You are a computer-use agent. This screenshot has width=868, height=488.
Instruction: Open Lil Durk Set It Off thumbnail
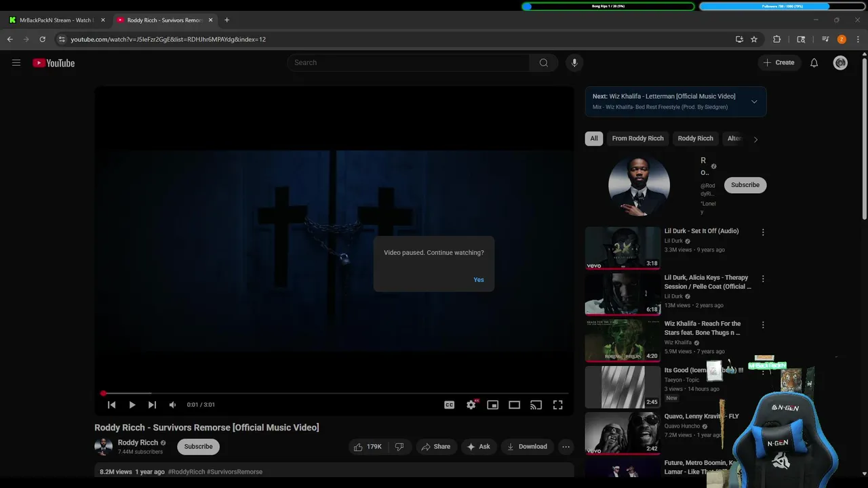623,248
